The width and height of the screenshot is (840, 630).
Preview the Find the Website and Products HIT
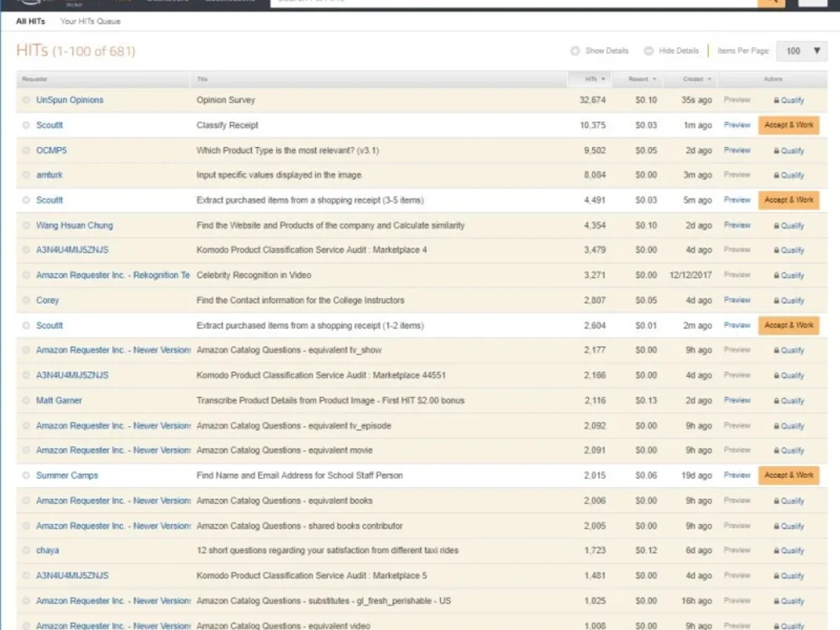(x=738, y=225)
